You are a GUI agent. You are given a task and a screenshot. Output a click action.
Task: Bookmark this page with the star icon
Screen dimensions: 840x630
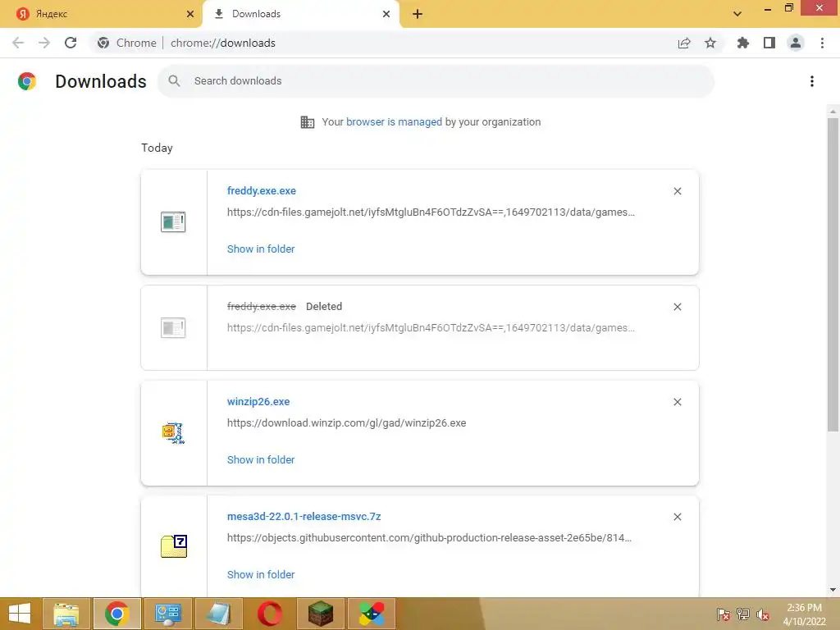point(710,43)
